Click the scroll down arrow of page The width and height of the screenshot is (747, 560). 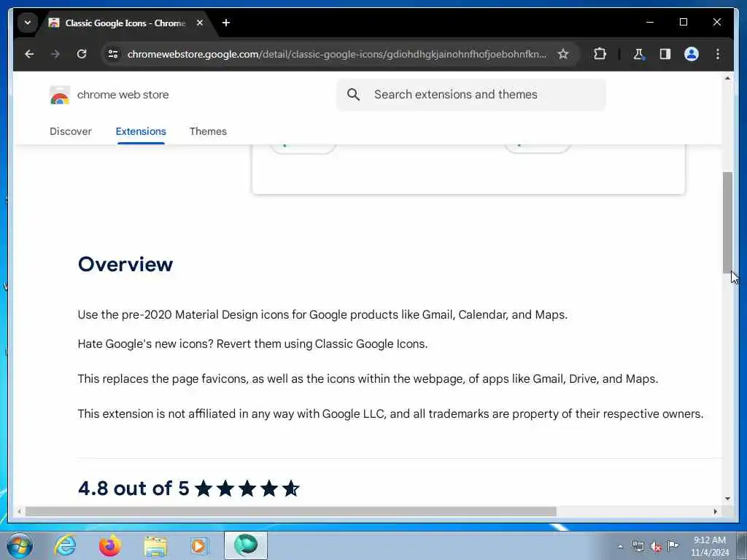[727, 499]
